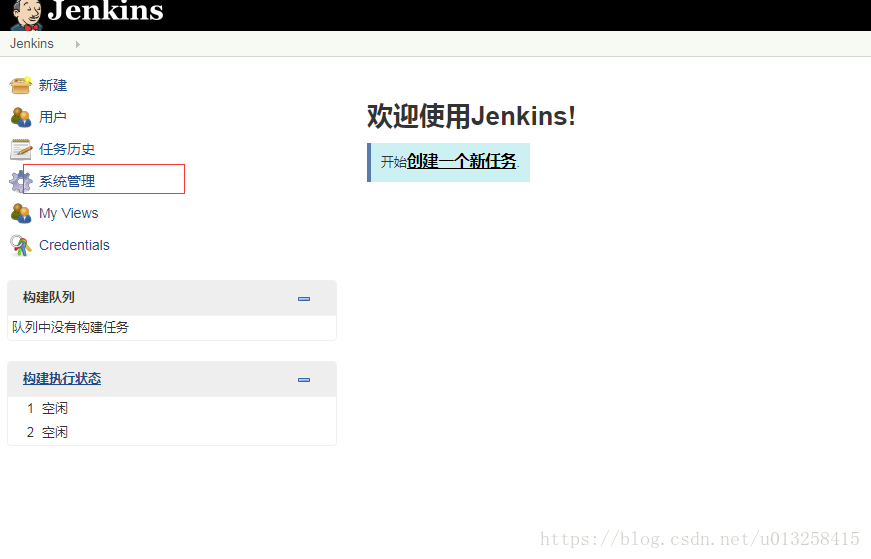Click the 用户 people icon
This screenshot has width=871, height=559.
[21, 117]
